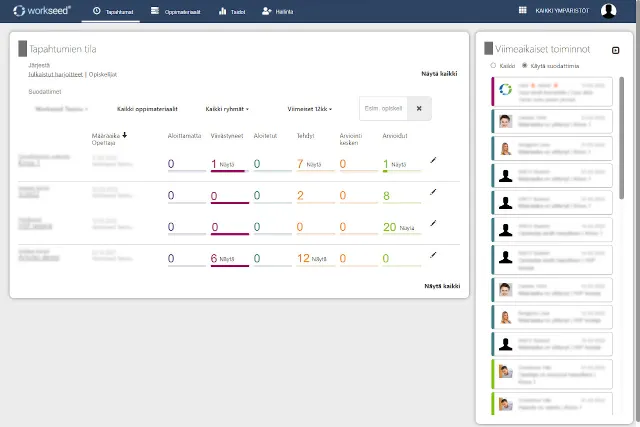Screen dimensions: 640x427
Task: Click the Workseed logo
Action: [x=42, y=11]
